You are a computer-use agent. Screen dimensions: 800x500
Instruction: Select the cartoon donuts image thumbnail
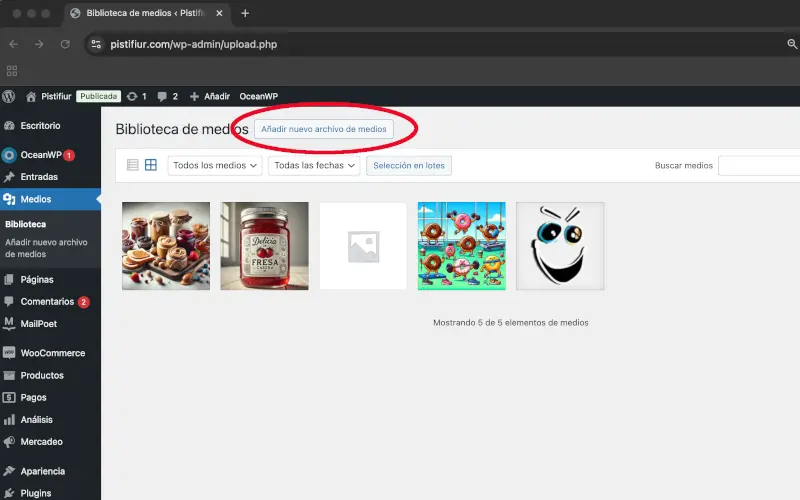[x=461, y=246]
